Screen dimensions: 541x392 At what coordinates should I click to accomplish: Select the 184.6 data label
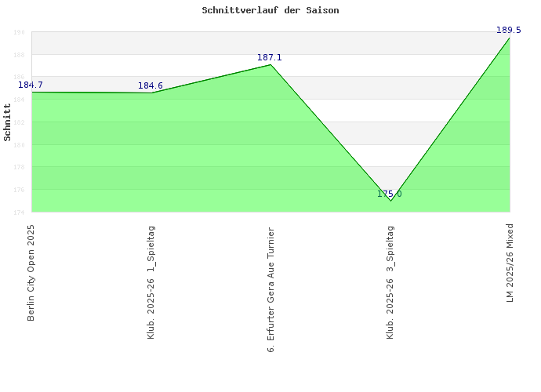click(151, 85)
